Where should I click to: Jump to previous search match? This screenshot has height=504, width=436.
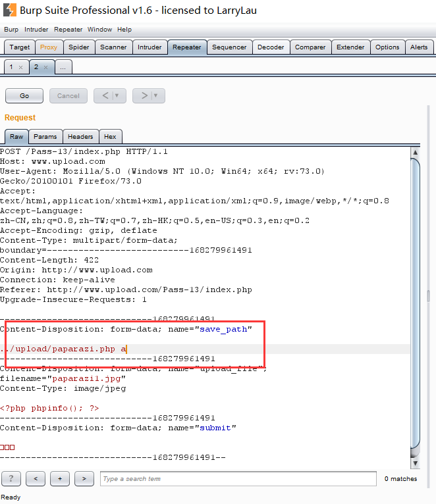pos(36,478)
